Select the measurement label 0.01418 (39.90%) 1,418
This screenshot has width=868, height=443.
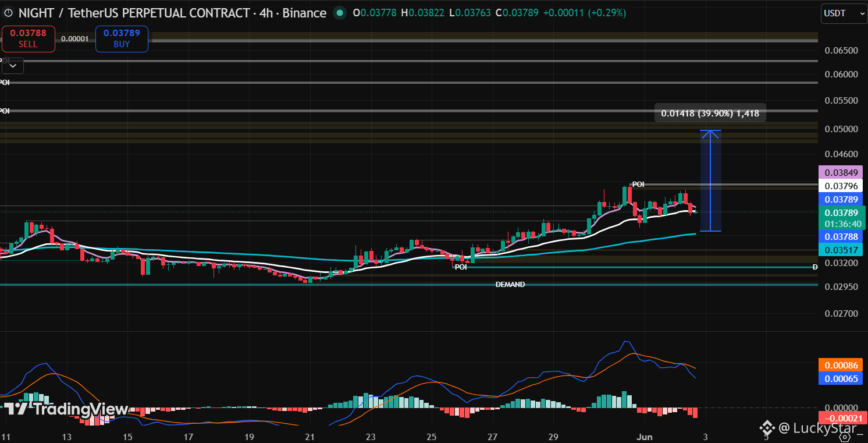710,114
